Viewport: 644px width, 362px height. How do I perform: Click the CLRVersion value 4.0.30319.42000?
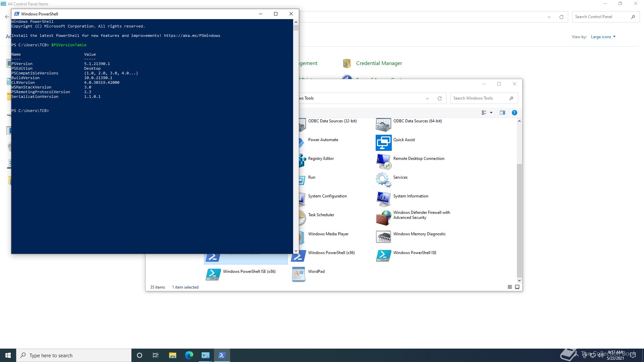[102, 82]
